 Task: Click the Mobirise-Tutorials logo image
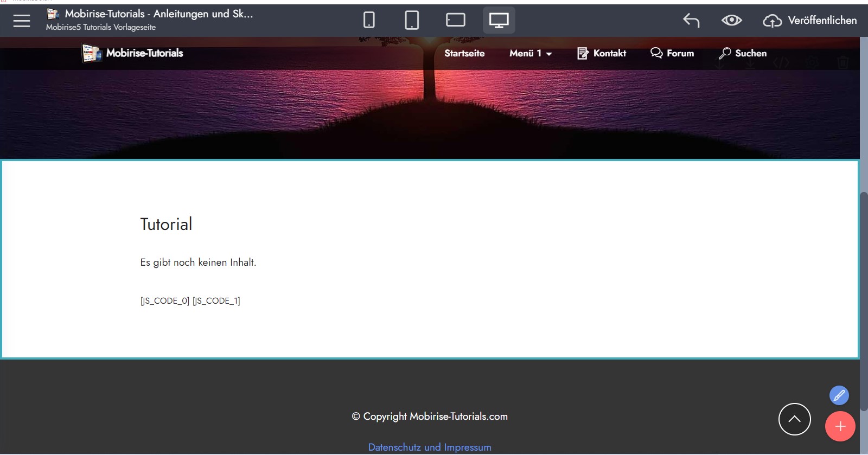pyautogui.click(x=91, y=53)
